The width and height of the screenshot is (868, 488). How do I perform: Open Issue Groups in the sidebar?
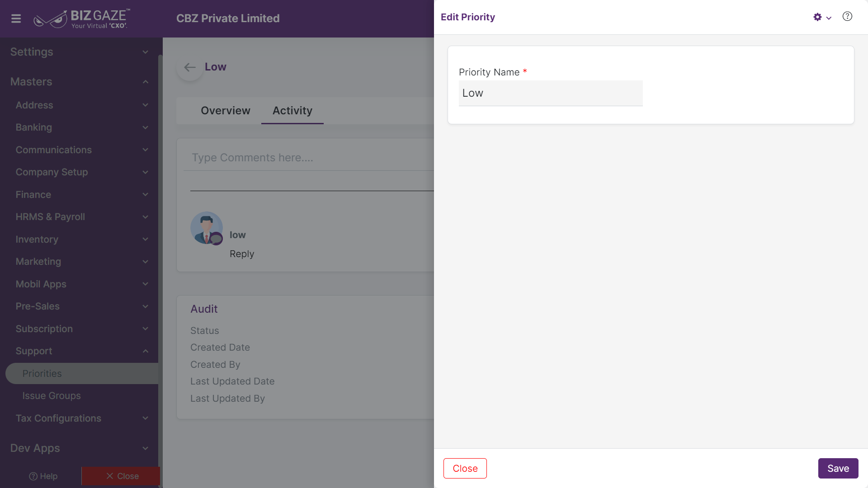coord(52,396)
